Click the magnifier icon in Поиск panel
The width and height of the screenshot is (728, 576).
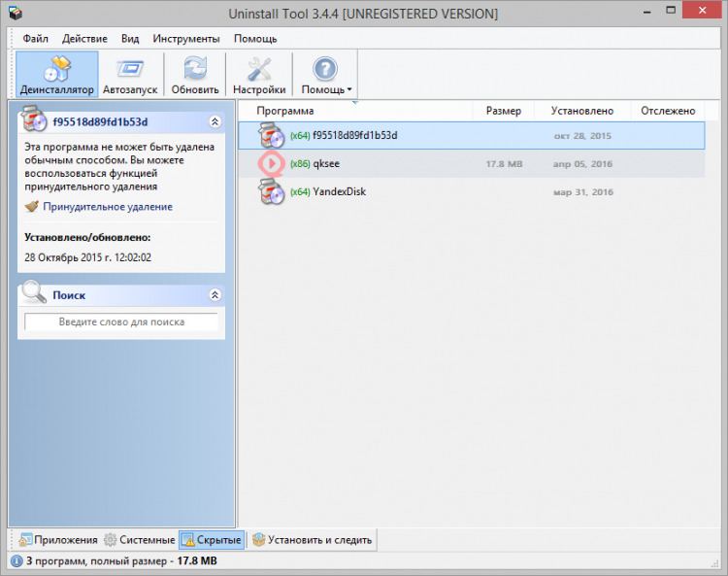pos(34,291)
